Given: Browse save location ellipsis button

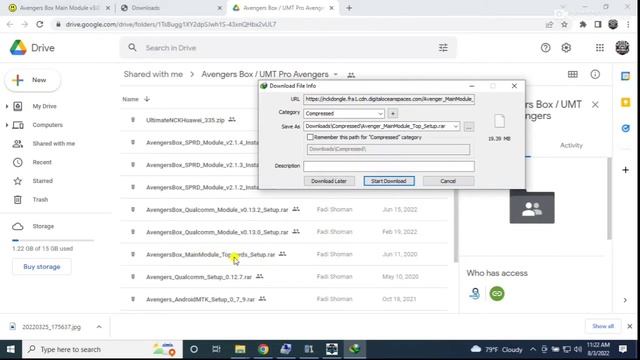Looking at the screenshot, I should pos(469,127).
